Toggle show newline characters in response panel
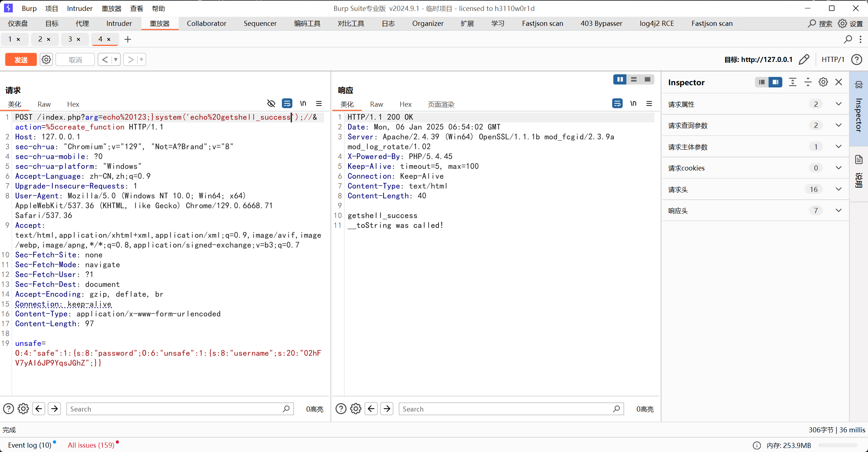The height and width of the screenshot is (452, 868). 634,104
